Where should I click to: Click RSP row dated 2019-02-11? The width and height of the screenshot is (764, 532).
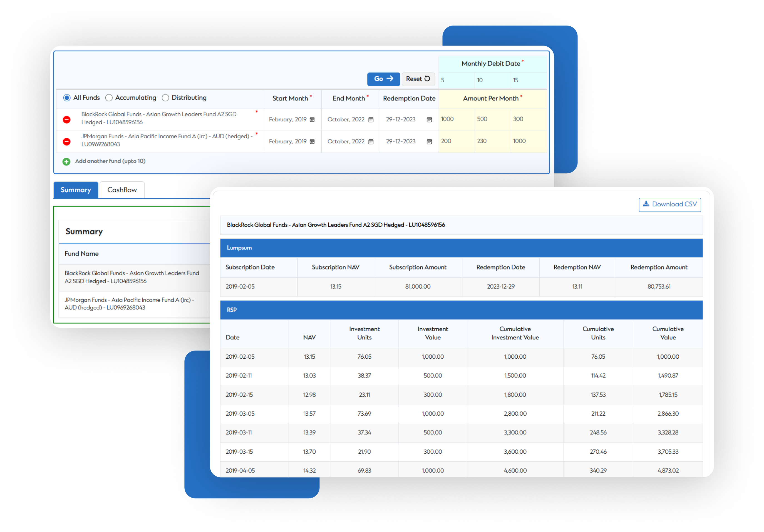(x=461, y=376)
